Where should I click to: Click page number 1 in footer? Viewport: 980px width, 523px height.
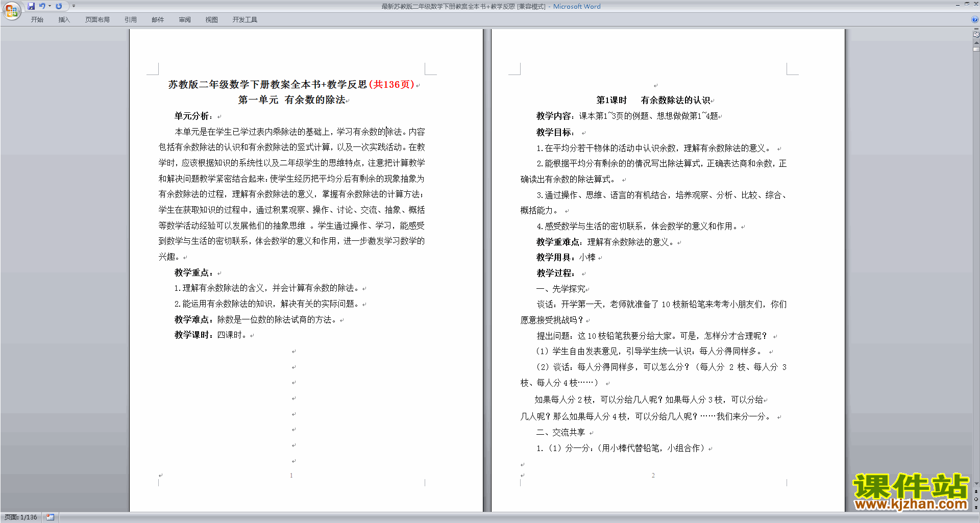pyautogui.click(x=291, y=476)
